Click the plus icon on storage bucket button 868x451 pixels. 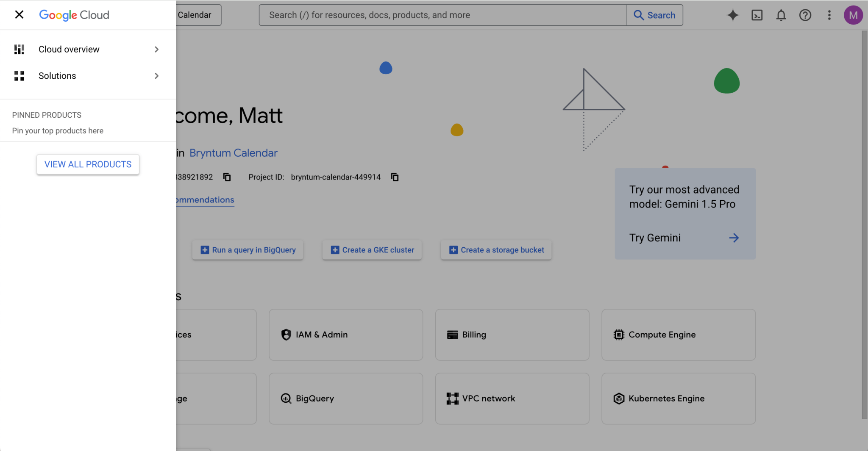[x=453, y=250]
